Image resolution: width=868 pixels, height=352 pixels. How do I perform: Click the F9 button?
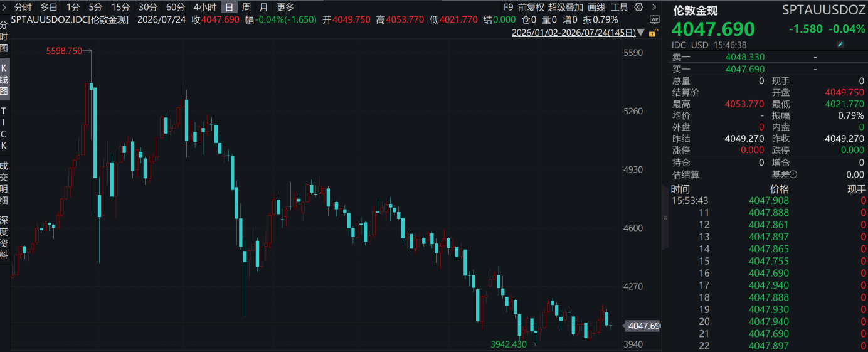509,7
